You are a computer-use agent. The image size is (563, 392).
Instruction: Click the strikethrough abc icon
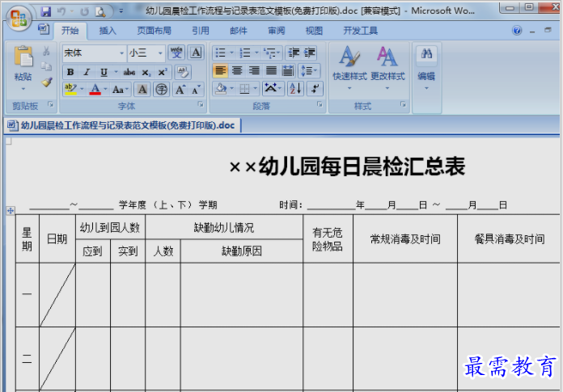click(129, 72)
